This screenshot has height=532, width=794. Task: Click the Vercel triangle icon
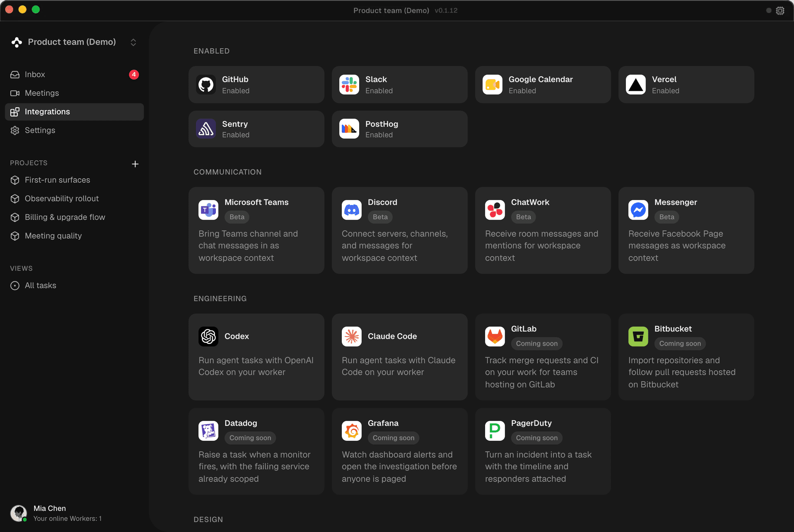point(636,85)
